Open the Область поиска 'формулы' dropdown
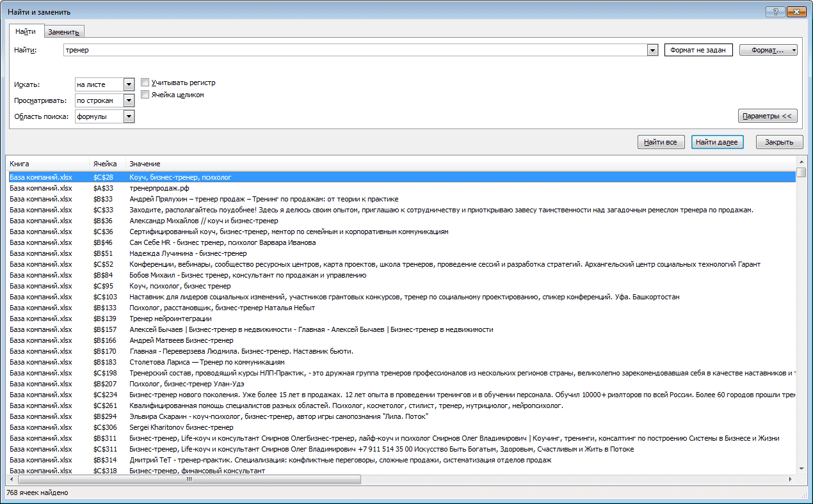The height and width of the screenshot is (504, 813). (129, 116)
